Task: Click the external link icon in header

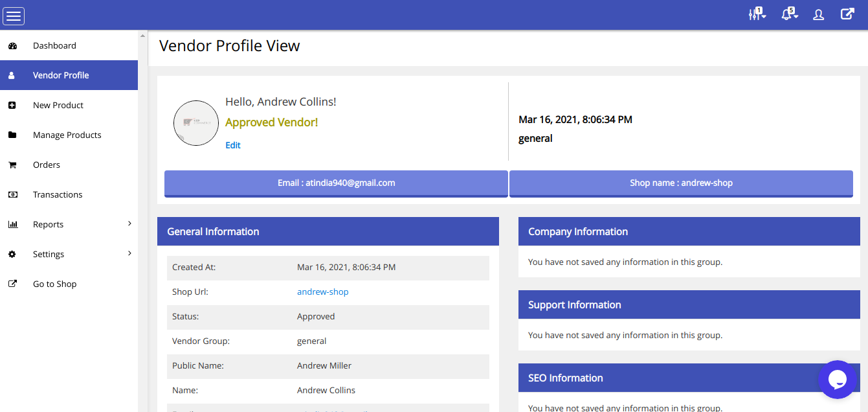Action: point(847,14)
